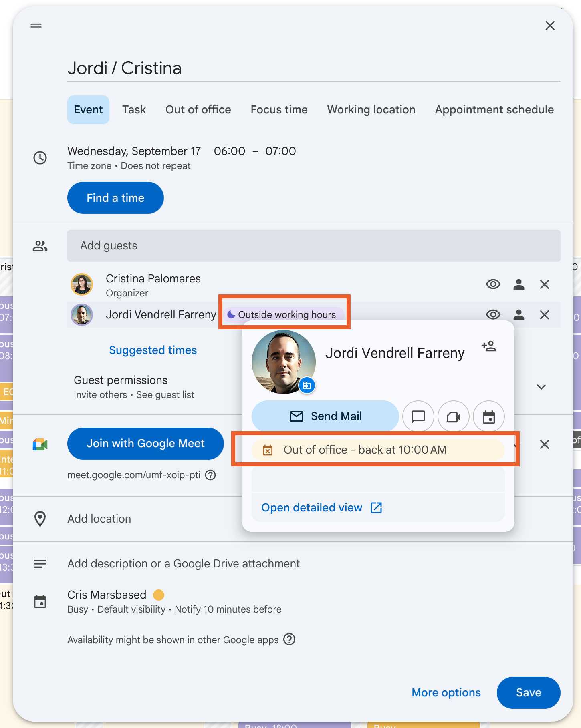Change the date Wednesday, September 17
Screen dimensions: 581x728
(134, 151)
